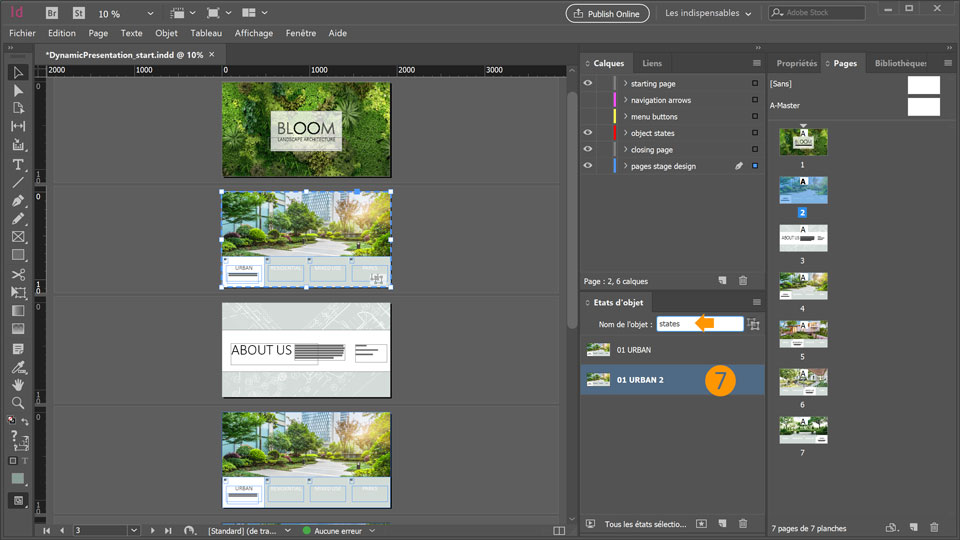Go to next page arrow in status bar
Viewport: 960px width, 540px height.
tap(152, 531)
